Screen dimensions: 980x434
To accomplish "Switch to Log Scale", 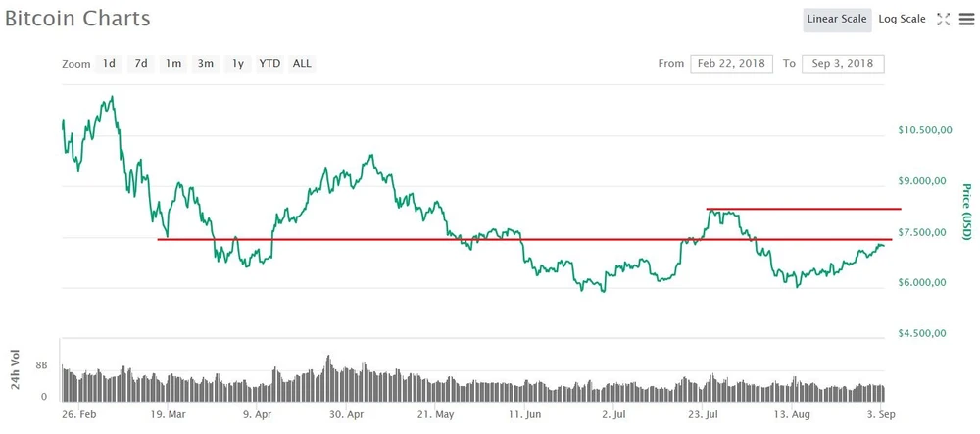I will [x=902, y=19].
